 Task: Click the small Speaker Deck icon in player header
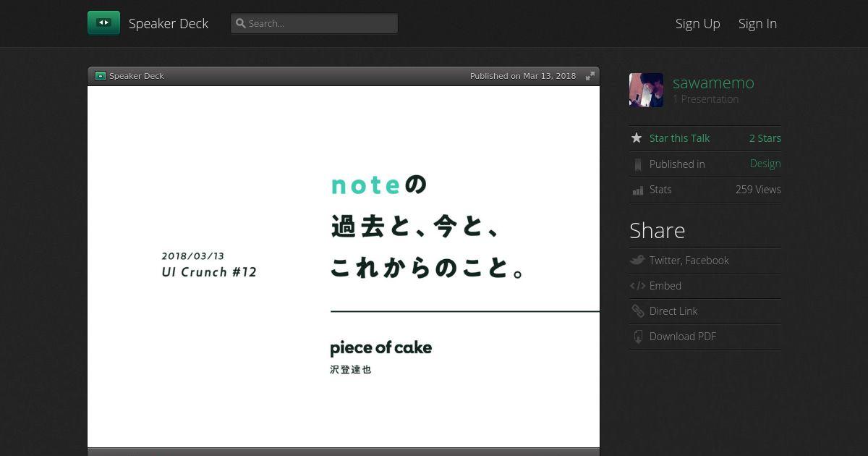[101, 76]
